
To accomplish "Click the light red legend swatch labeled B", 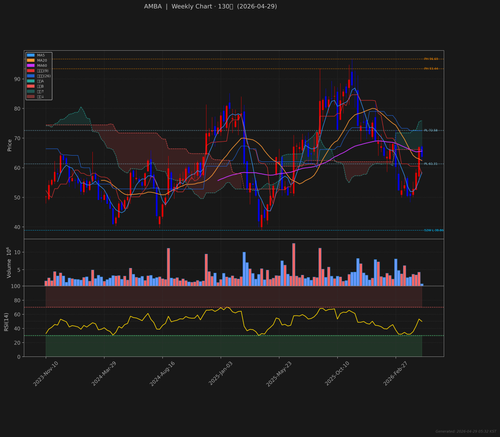I will (31, 86).
